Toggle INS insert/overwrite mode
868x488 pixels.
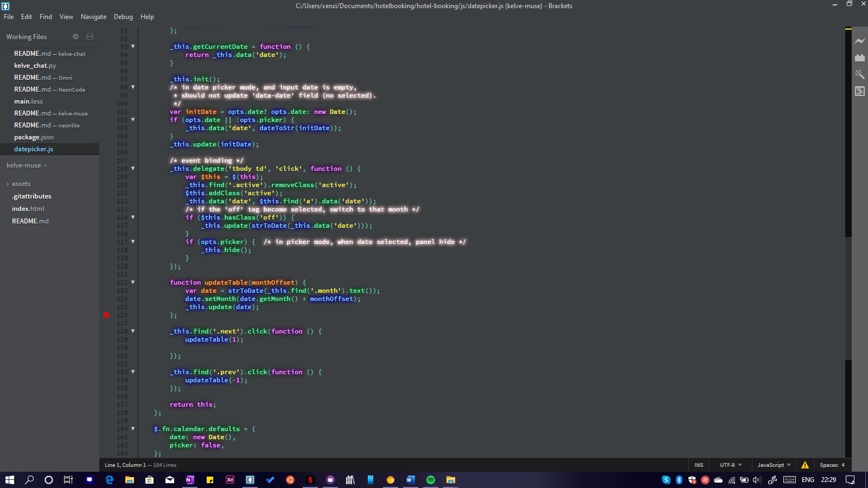pyautogui.click(x=699, y=465)
